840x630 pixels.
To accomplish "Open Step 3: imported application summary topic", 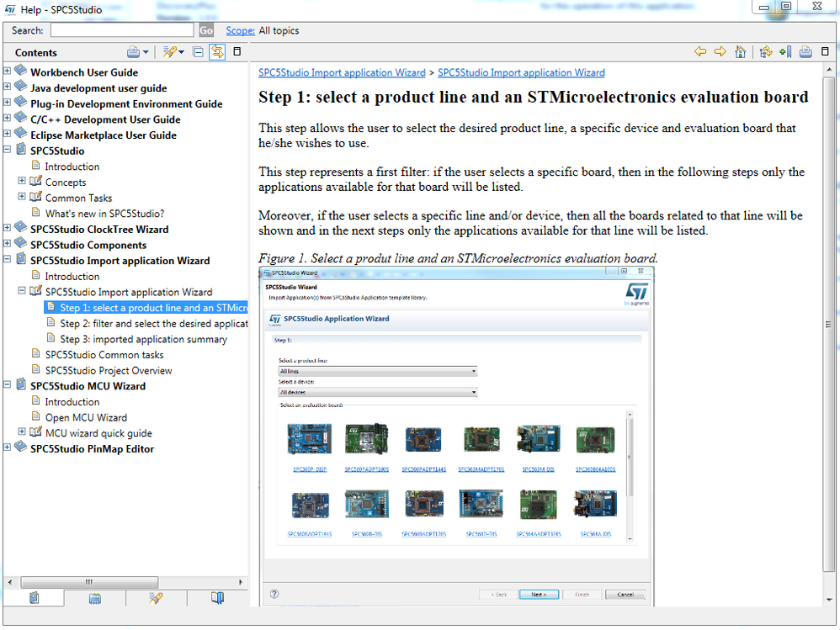I will click(x=144, y=339).
